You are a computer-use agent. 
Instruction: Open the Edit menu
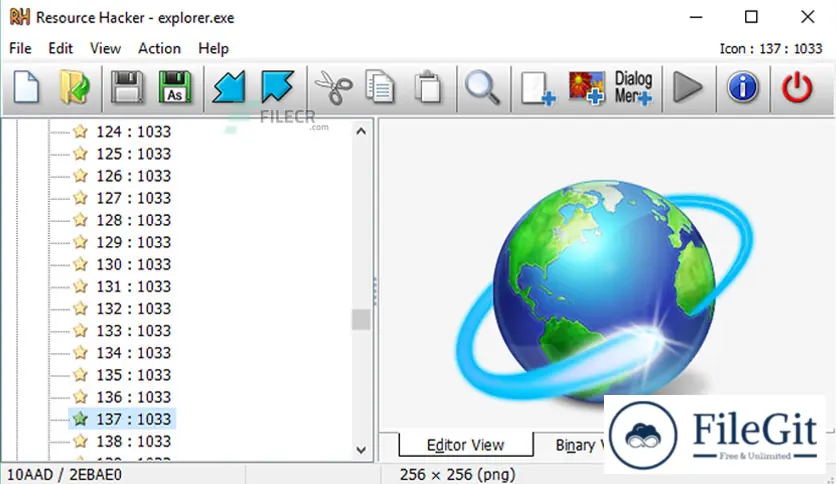pos(60,49)
